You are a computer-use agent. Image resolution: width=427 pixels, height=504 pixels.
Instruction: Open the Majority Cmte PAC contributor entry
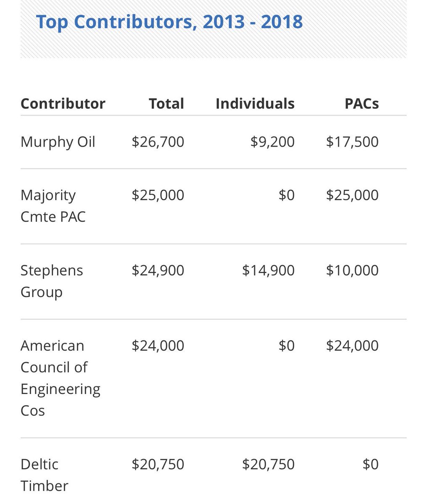pos(53,206)
